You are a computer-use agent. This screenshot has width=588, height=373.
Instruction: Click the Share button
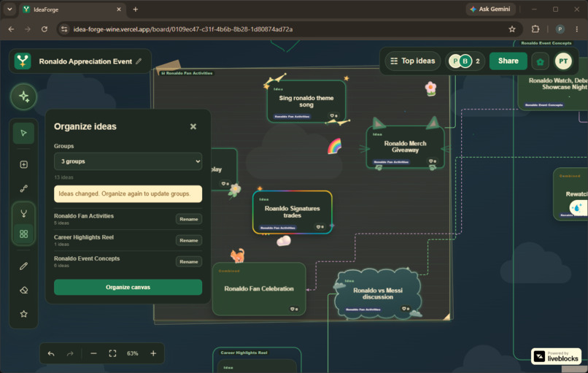(508, 61)
